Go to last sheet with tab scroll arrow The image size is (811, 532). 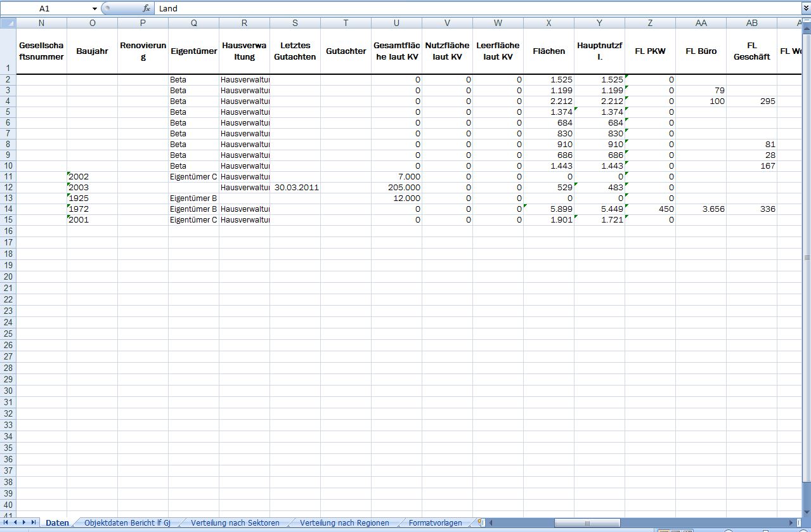tap(34, 522)
